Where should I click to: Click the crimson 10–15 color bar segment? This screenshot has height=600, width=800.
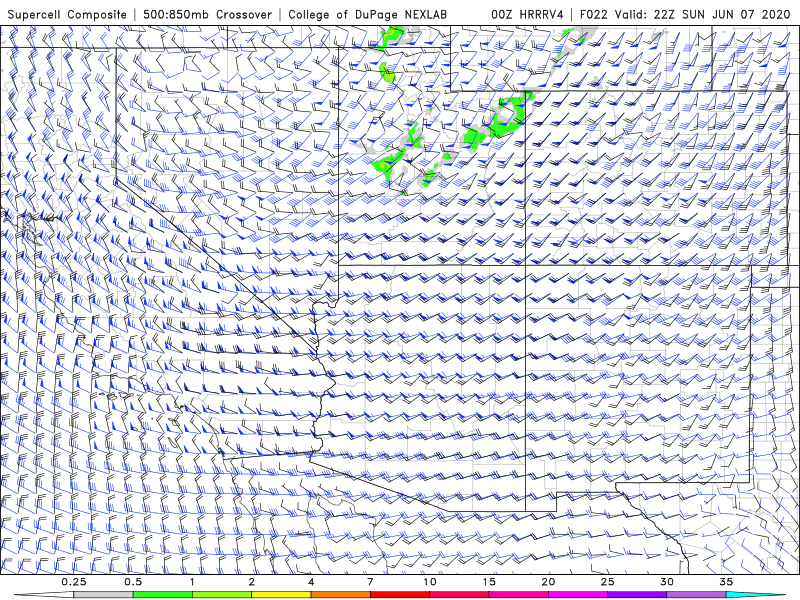[x=459, y=595]
